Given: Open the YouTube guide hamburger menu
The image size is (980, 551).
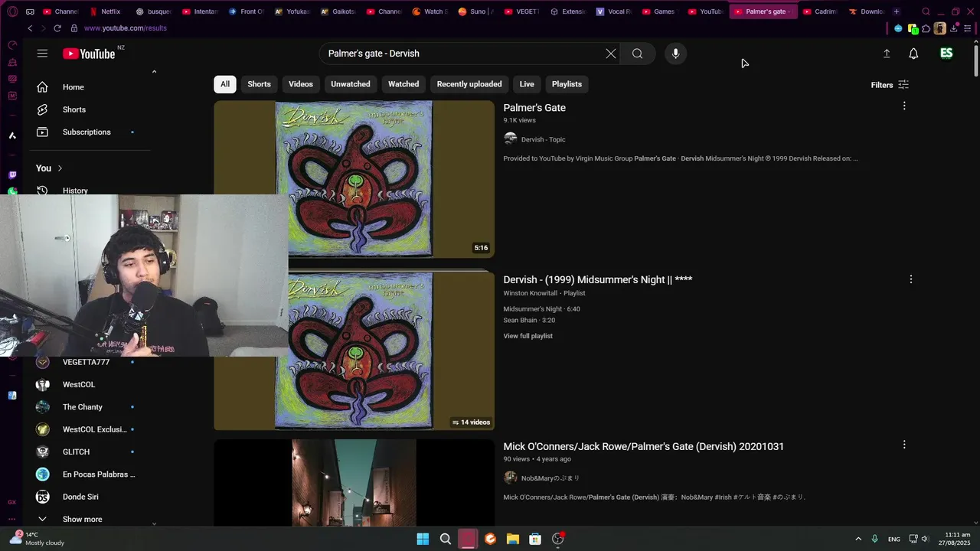Looking at the screenshot, I should [x=42, y=54].
